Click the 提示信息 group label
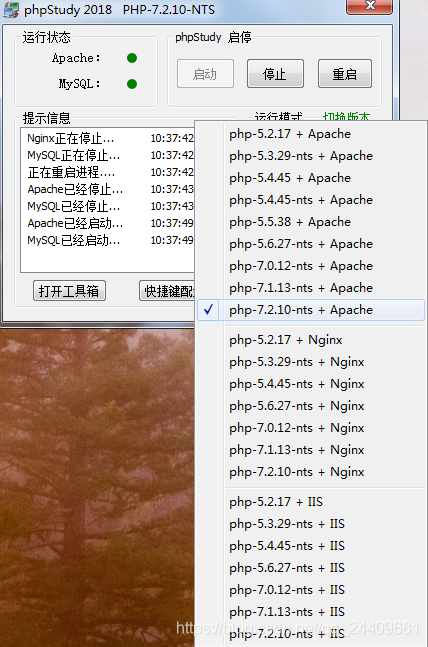This screenshot has width=428, height=647. pos(46,118)
